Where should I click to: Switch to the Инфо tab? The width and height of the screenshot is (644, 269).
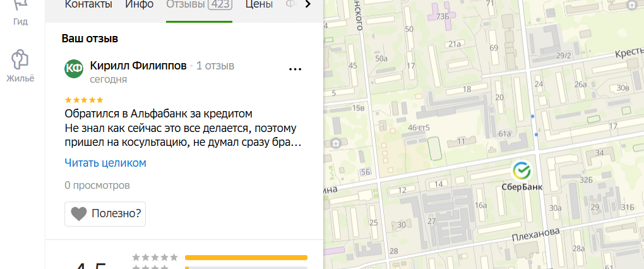[x=140, y=4]
